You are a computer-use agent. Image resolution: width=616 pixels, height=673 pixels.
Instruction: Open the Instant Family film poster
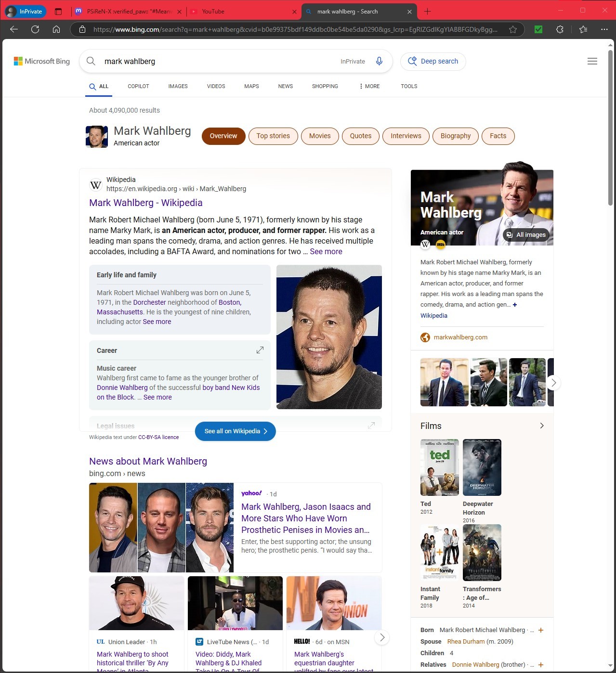(x=440, y=553)
